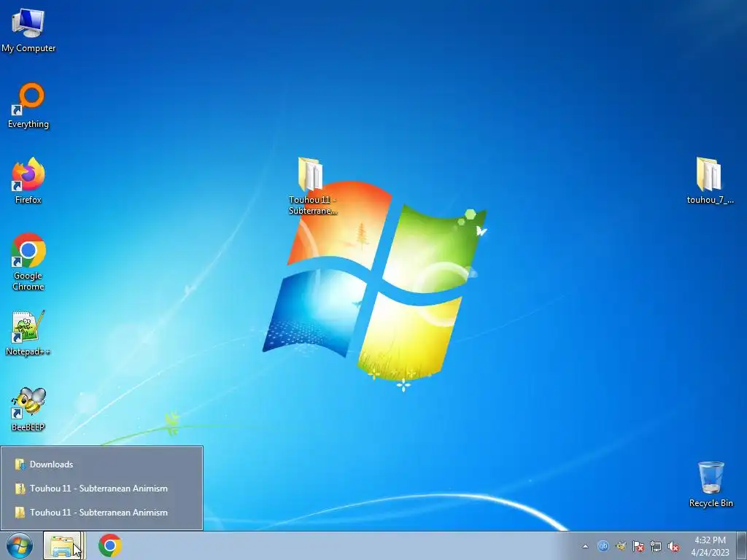This screenshot has width=747, height=560.
Task: Launch the Everything search shortcut
Action: (x=28, y=106)
